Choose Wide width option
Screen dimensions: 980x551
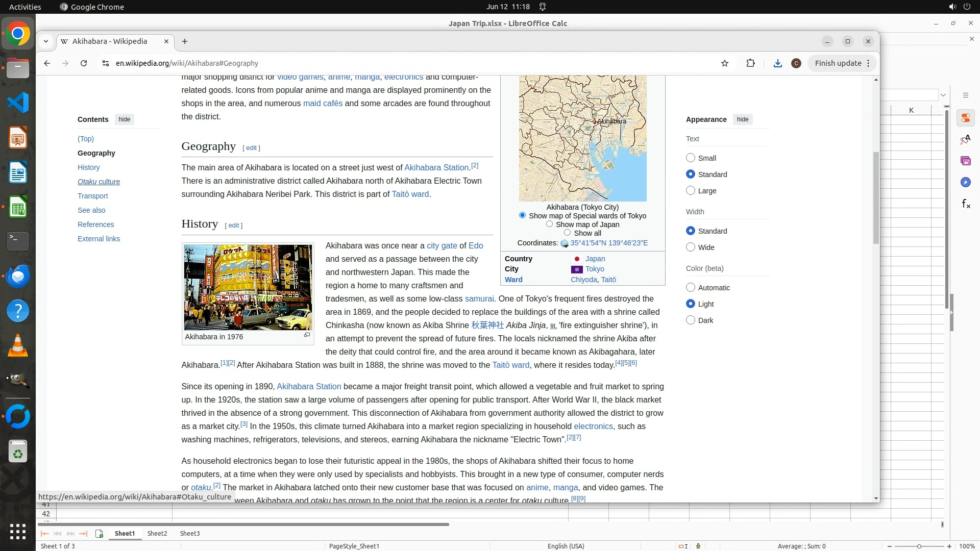691,247
